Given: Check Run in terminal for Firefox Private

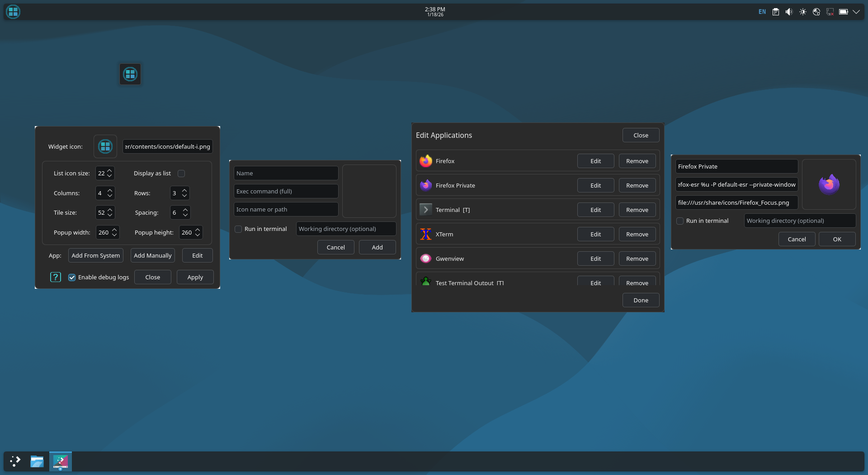Looking at the screenshot, I should click(x=680, y=221).
